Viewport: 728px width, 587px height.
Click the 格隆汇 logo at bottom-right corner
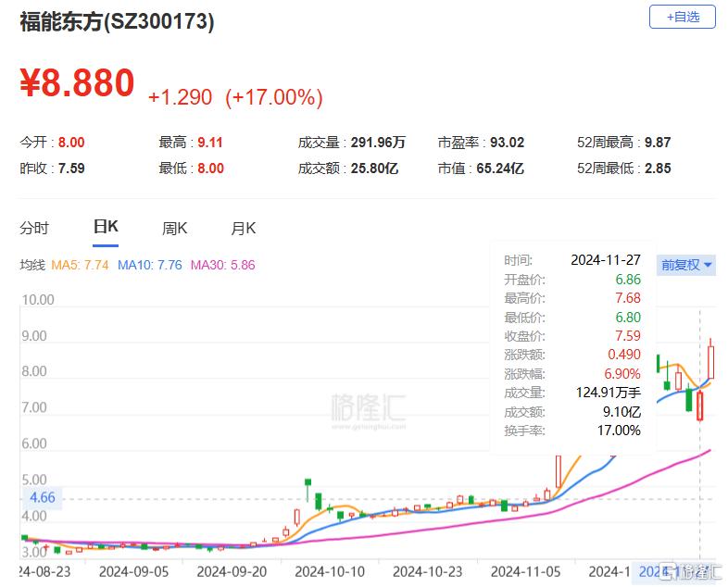(x=690, y=571)
